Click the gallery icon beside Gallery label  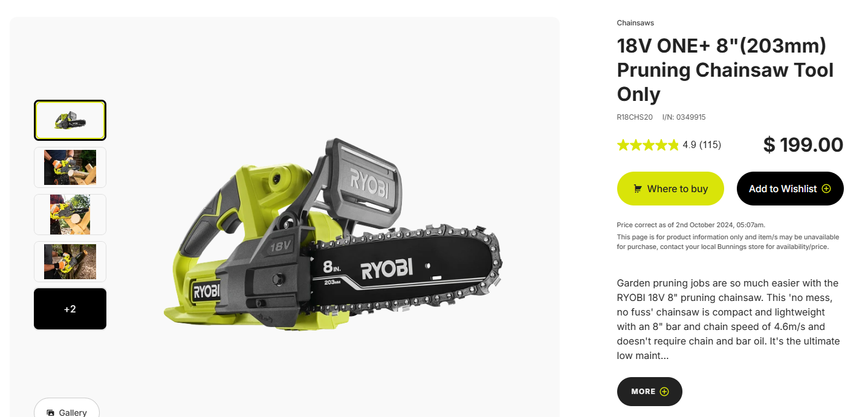(x=50, y=413)
